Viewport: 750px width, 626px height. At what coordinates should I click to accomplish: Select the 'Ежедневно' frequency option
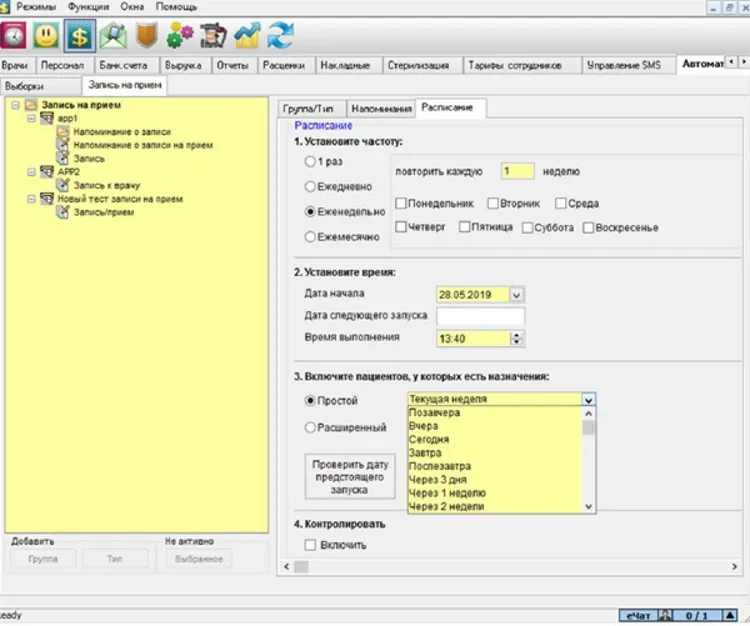310,187
